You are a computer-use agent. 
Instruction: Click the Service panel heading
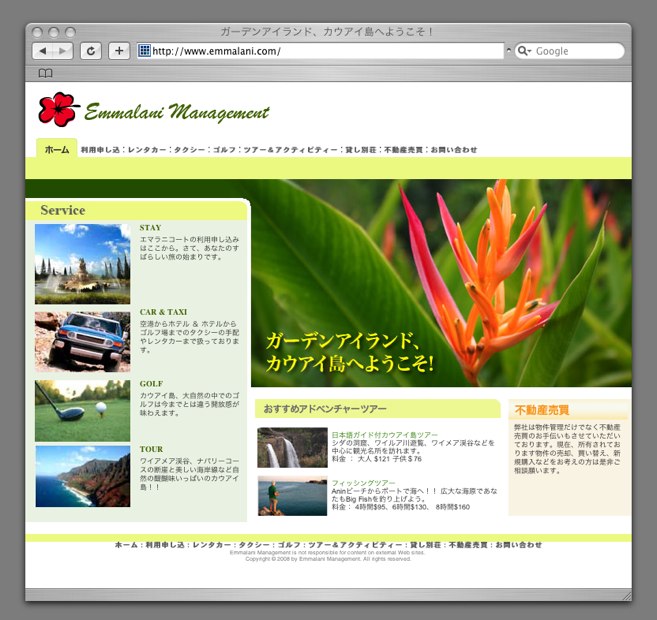[x=63, y=210]
